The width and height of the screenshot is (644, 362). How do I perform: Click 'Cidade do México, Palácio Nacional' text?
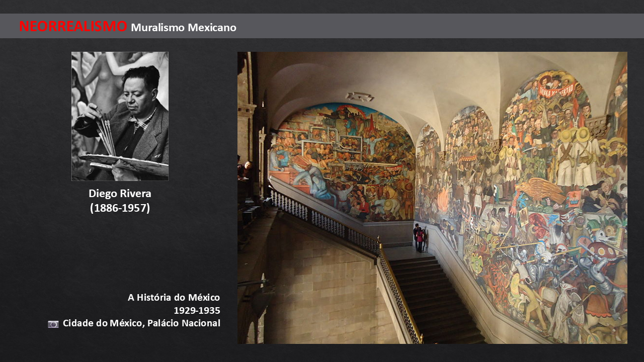pos(141,323)
